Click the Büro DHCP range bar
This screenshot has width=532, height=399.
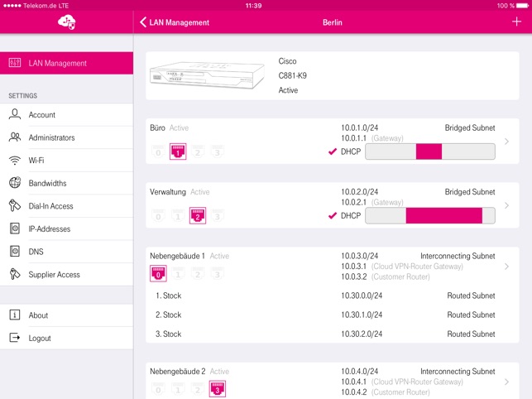430,151
